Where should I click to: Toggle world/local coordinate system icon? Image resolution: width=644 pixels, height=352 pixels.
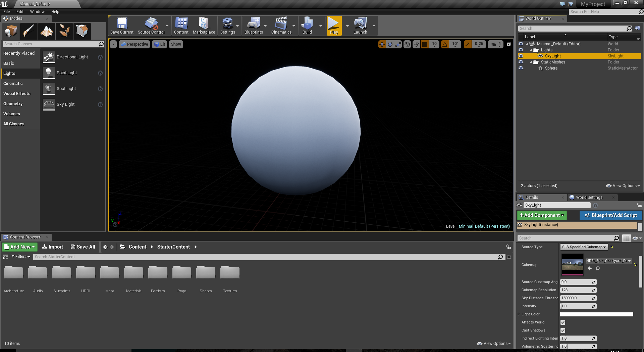coord(407,44)
